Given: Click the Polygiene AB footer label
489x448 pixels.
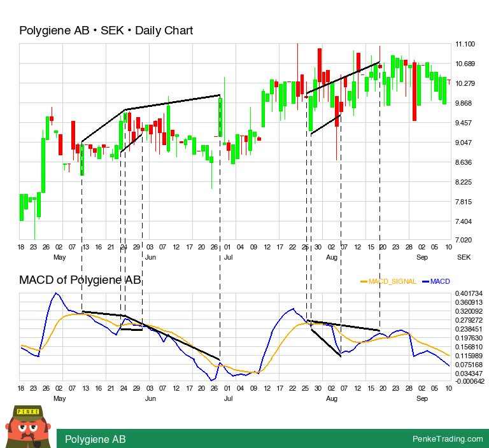Looking at the screenshot, I should [x=96, y=439].
